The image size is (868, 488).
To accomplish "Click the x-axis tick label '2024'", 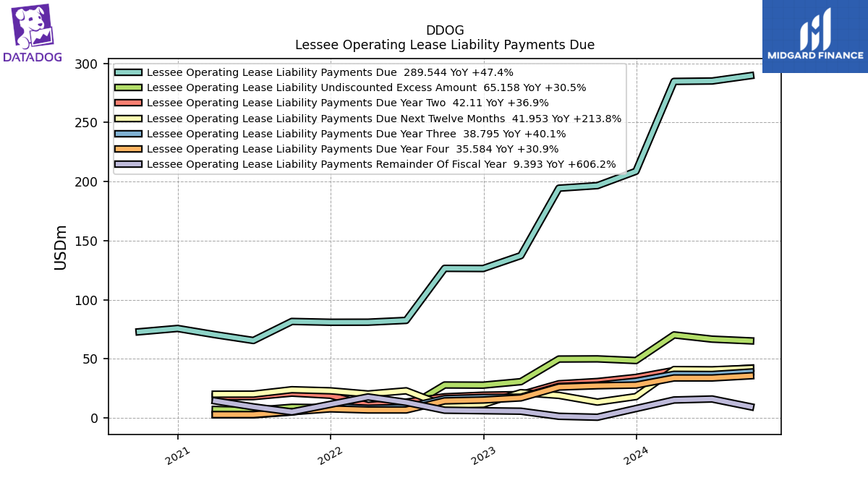I will pyautogui.click(x=636, y=455).
